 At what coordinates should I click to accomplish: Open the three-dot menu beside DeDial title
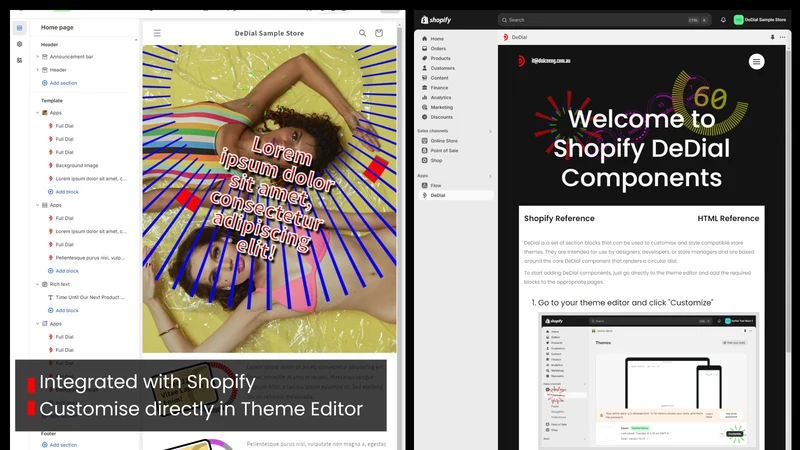(783, 37)
